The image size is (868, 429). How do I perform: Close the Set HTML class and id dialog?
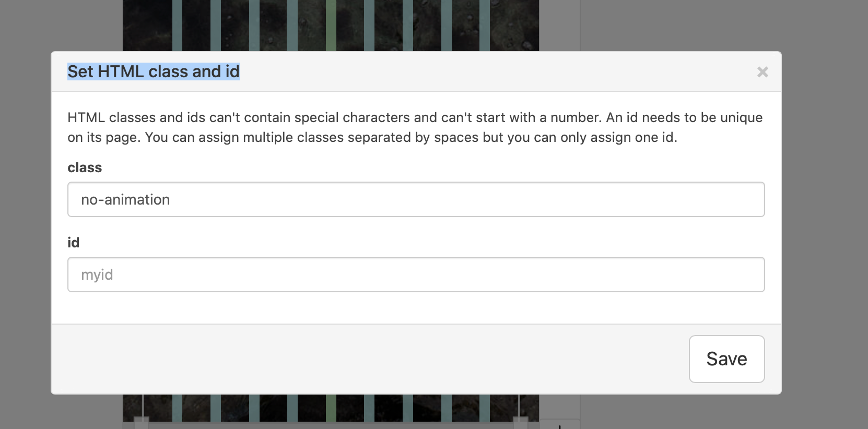click(763, 72)
